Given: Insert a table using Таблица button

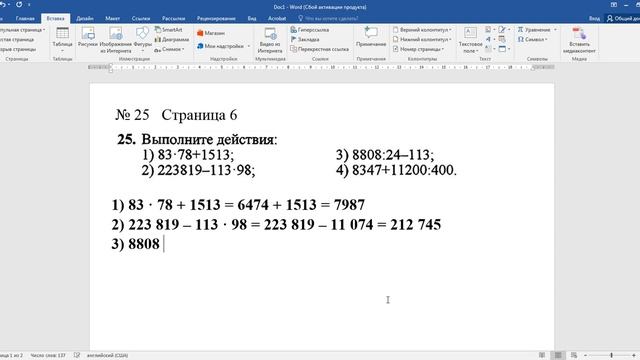Looking at the screenshot, I should pyautogui.click(x=62, y=40).
